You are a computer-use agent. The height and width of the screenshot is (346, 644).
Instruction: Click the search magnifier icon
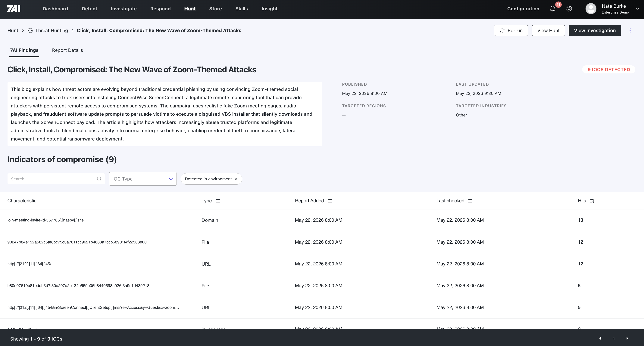tap(99, 179)
